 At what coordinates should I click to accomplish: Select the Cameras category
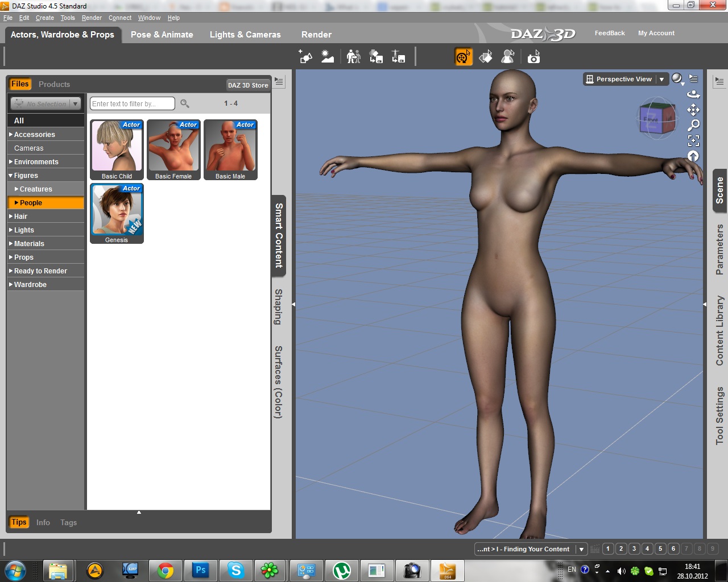point(45,148)
